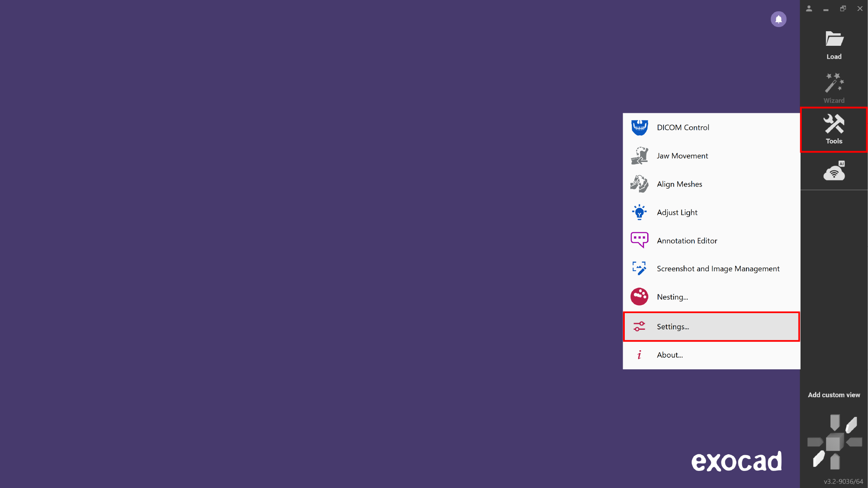Click the lower-left diagonal view arrow
This screenshot has width=868, height=488.
(818, 459)
